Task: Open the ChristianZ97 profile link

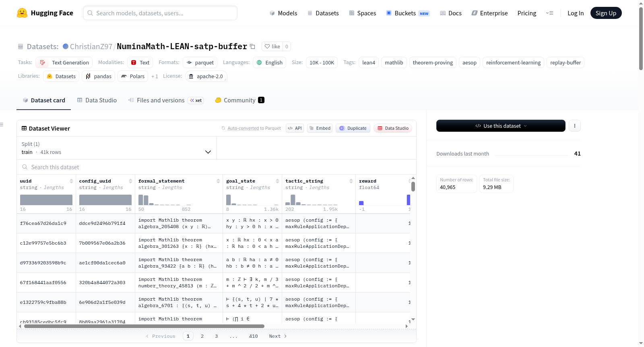Action: [x=91, y=46]
